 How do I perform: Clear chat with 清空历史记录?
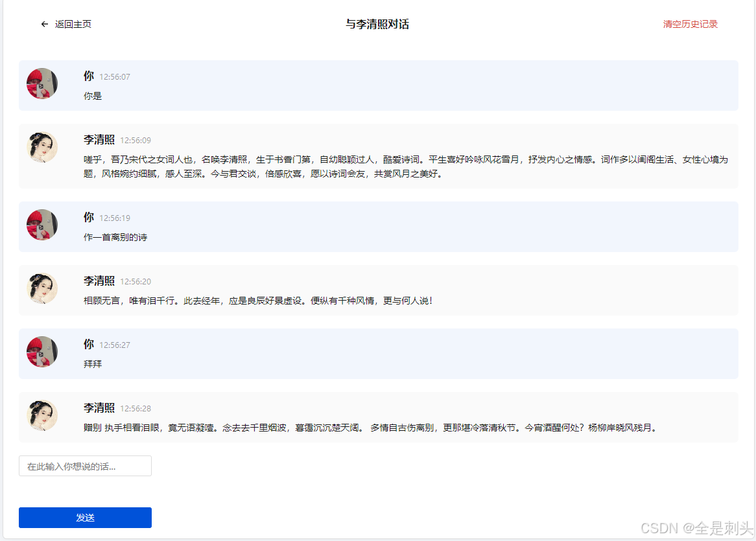pos(690,24)
